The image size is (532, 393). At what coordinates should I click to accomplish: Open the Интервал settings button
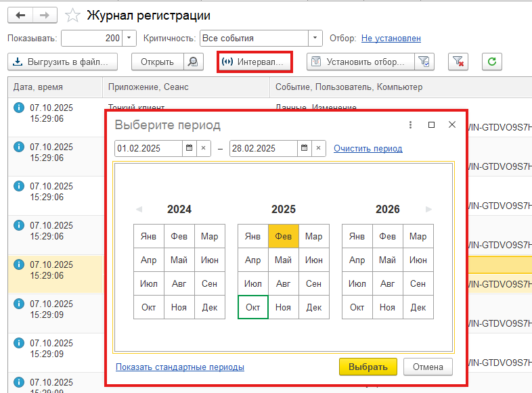(254, 62)
